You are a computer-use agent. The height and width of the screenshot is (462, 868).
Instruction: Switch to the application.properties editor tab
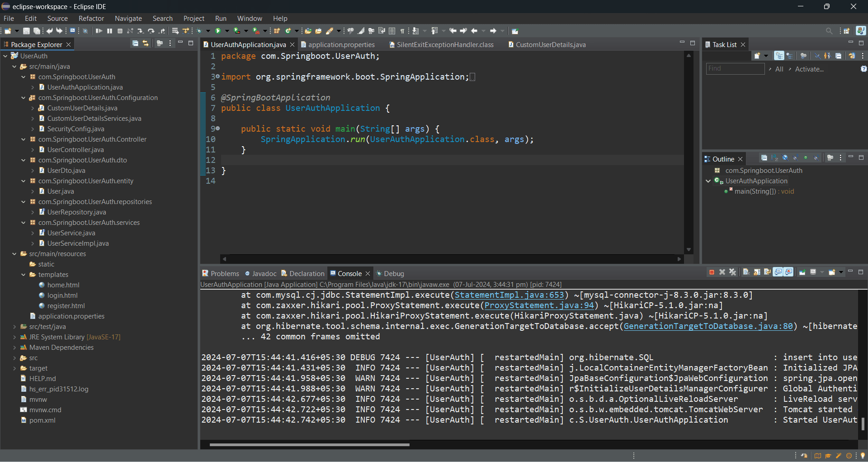341,44
